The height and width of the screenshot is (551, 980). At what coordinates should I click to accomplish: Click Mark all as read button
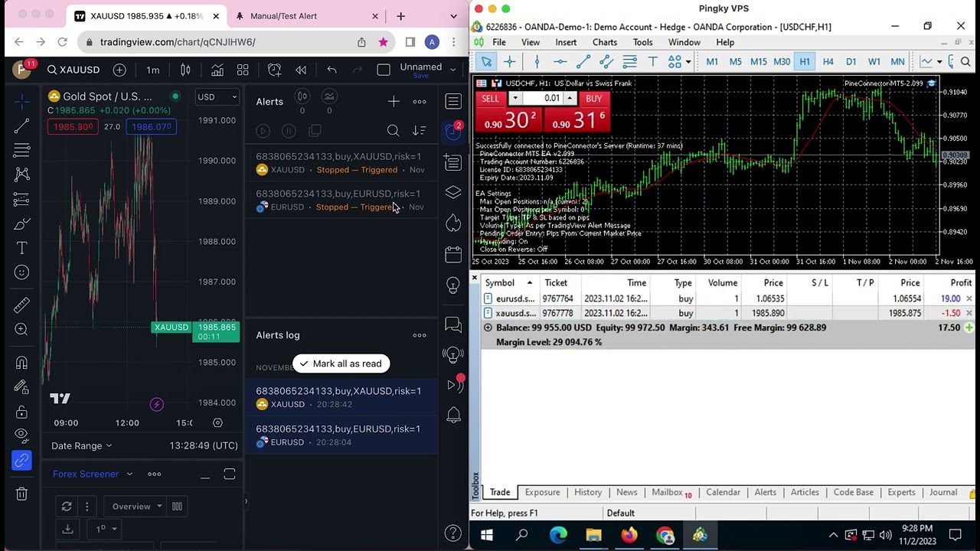[341, 364]
